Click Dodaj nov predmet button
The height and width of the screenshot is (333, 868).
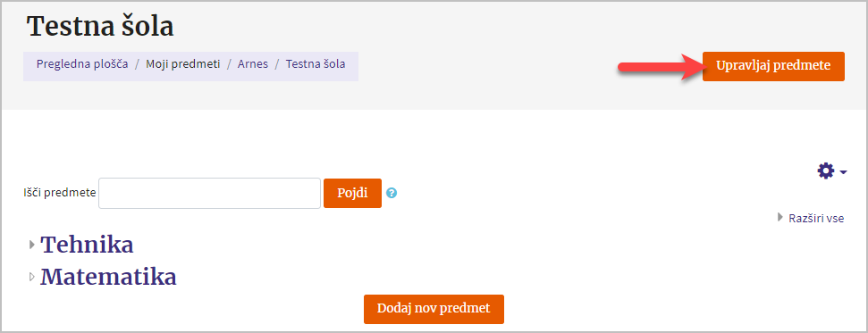click(x=434, y=309)
